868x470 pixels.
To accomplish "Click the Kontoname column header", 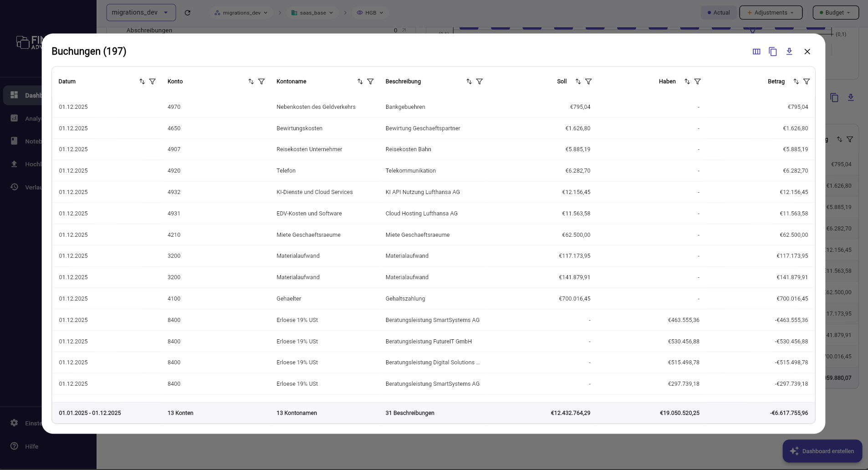I will (291, 82).
